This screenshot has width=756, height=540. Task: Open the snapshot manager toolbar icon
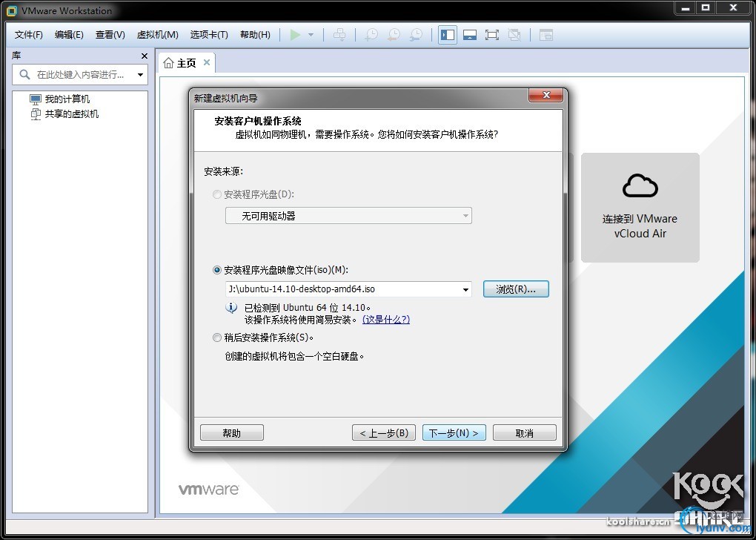pos(416,35)
